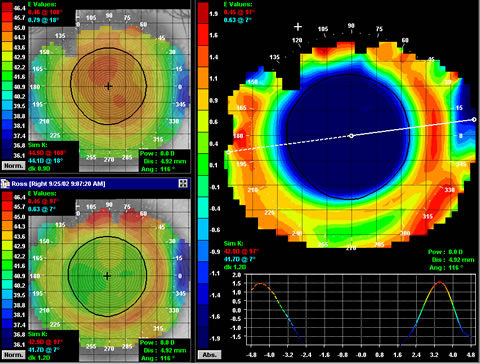Click the dark blue central zone of difference map
480x364 pixels.
coord(348,137)
